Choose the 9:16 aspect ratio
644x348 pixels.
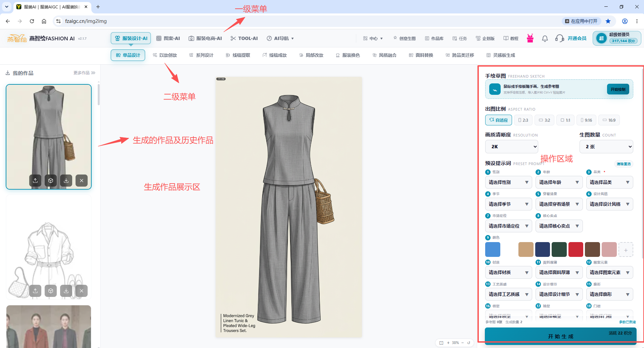586,120
